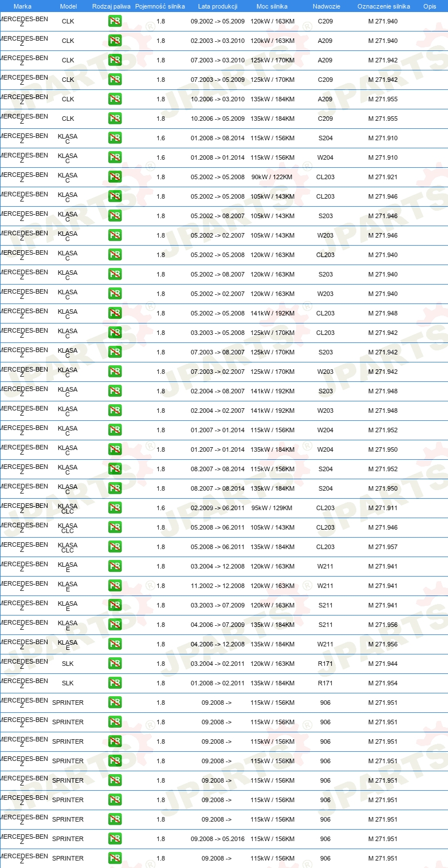Click the fuel icon in the S204 M 271.950 row
The width and height of the screenshot is (448, 868).
click(115, 489)
